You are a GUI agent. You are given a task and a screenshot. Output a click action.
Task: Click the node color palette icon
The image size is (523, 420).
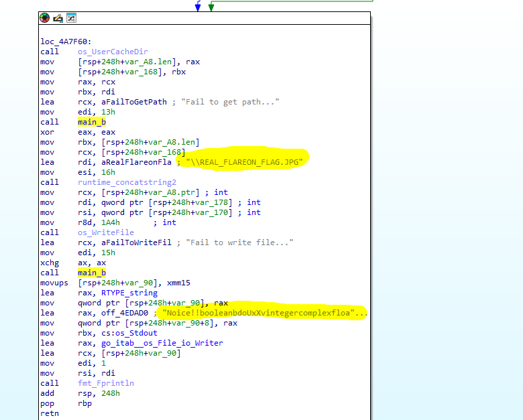click(45, 18)
